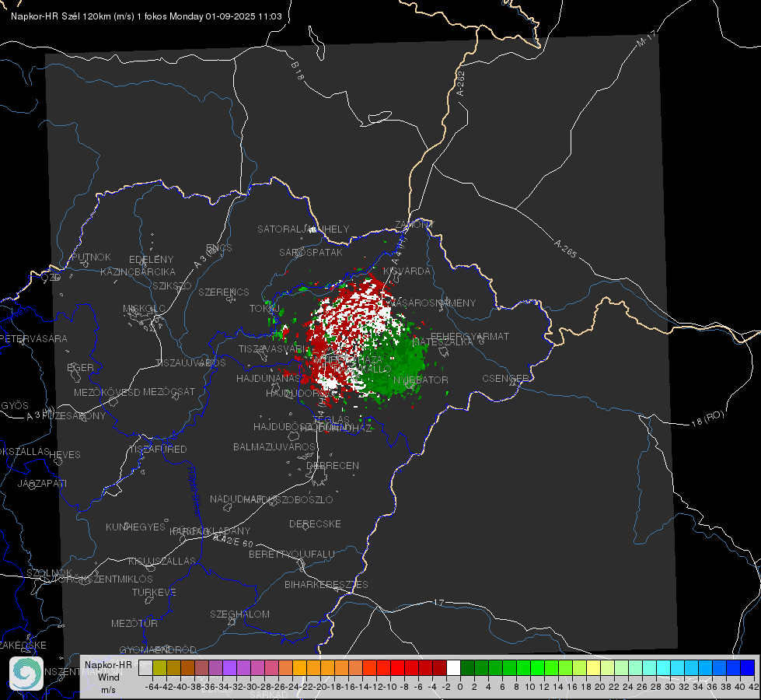
Task: Select the MEZŐCSÁT label
Action: (169, 391)
